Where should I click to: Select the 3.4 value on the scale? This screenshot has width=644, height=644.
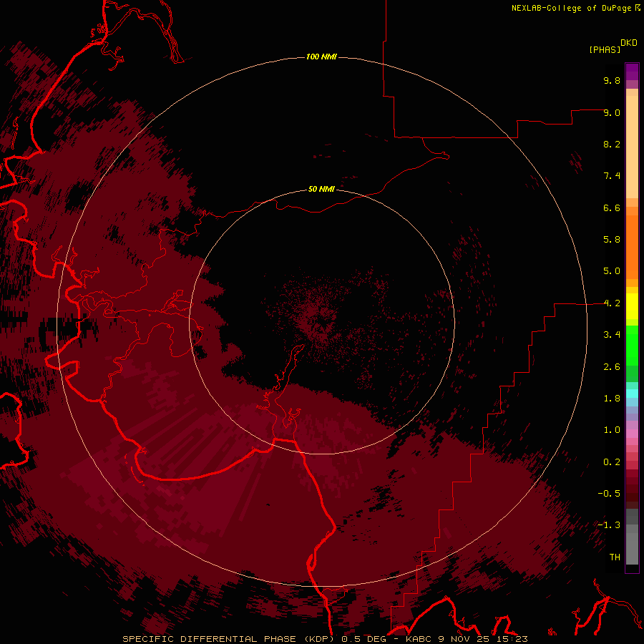tap(612, 335)
